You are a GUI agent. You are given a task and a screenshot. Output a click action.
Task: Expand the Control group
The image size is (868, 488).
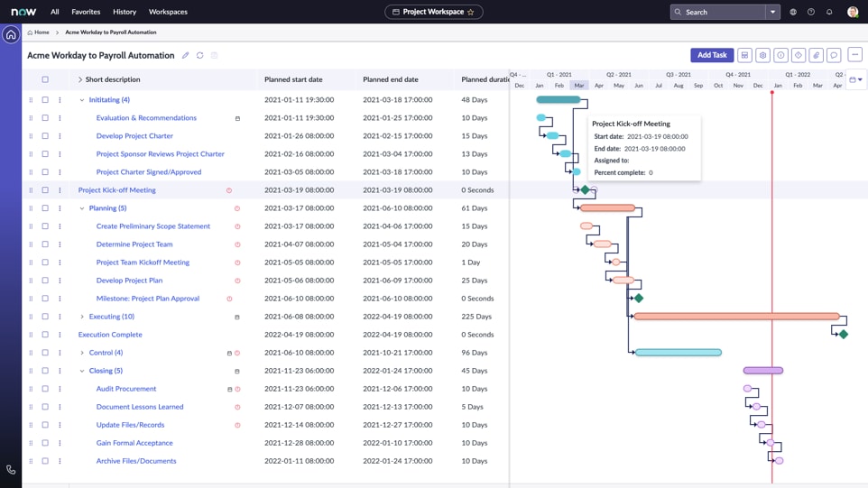pos(82,353)
